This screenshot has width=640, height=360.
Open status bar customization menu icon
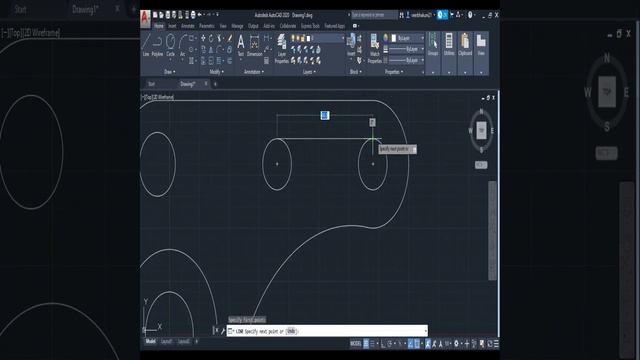[496, 344]
